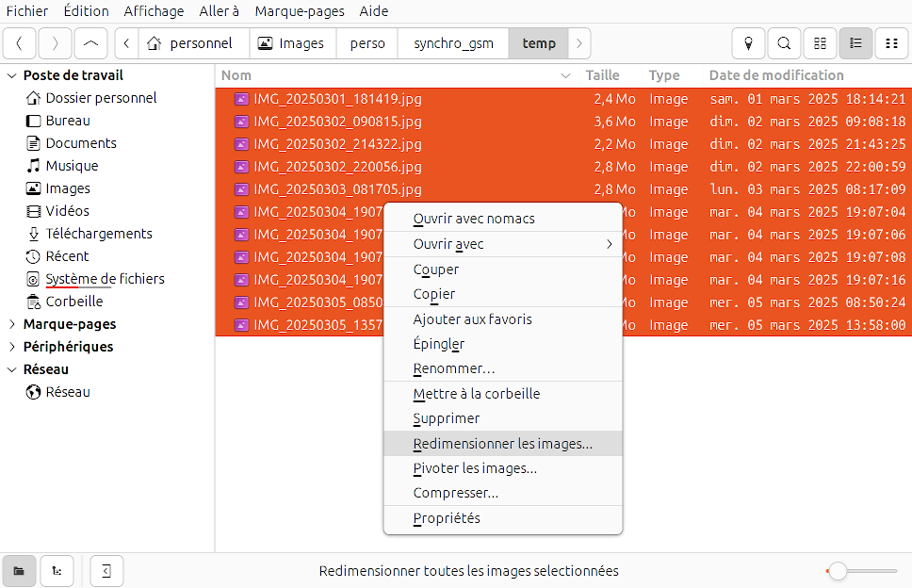Viewport: 912px width, 588px height.
Task: Choose Mettre à la corbeille
Action: (503, 394)
